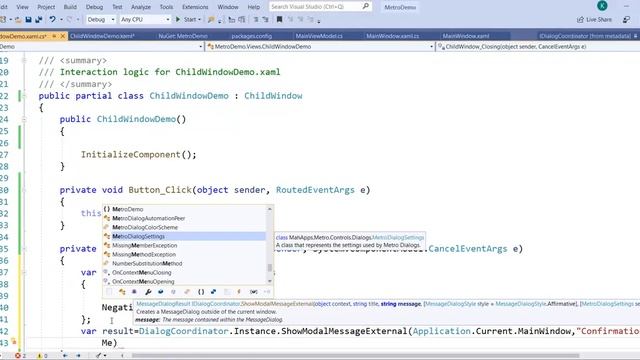Open the user account avatar
640x360 pixels.
[602, 5]
